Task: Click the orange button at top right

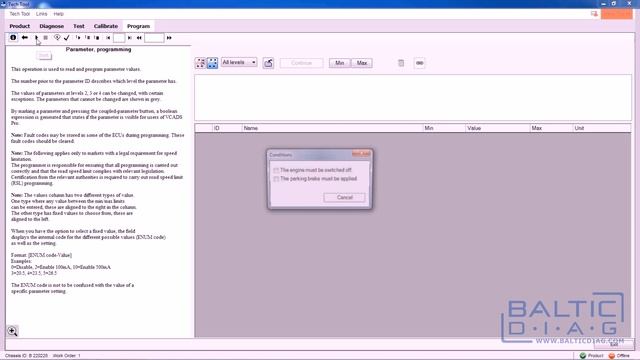Action: point(617,14)
